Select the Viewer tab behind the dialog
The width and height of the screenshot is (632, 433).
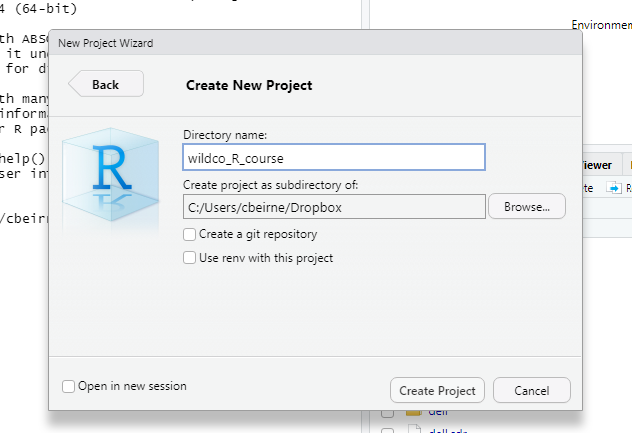[597, 165]
